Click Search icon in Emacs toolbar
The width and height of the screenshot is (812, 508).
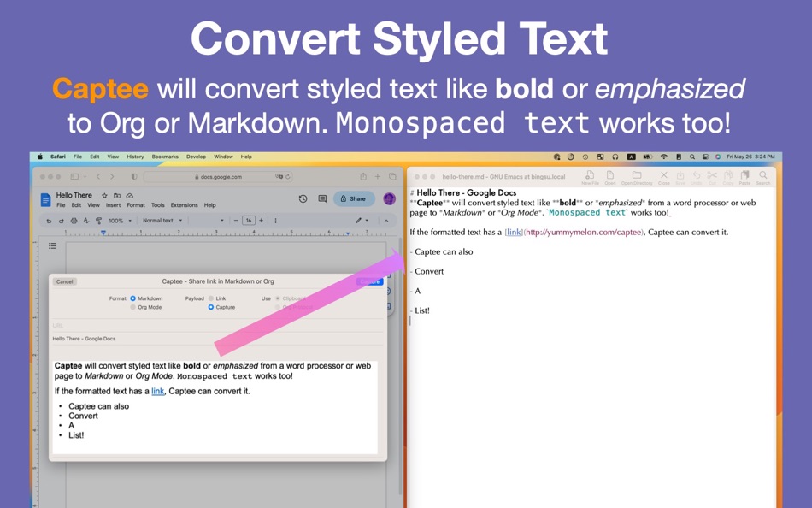762,175
